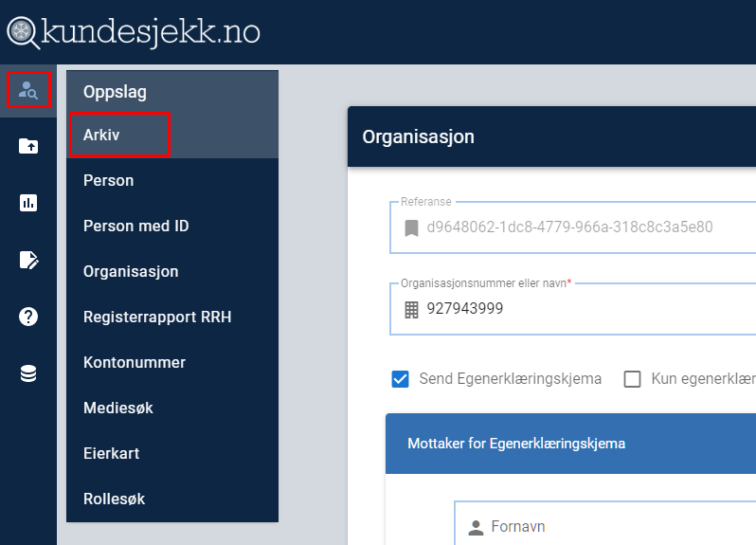This screenshot has height=545, width=756.
Task: Open the folder upload sidebar icon
Action: 28,146
